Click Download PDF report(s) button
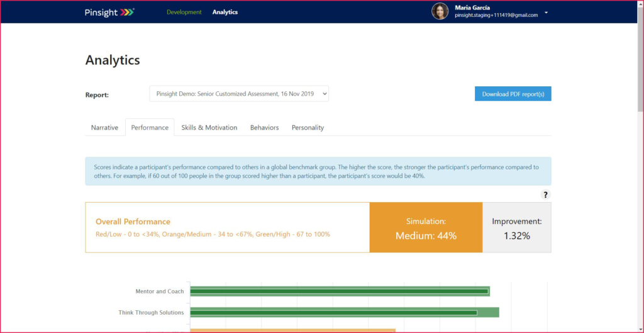644x333 pixels. 513,94
